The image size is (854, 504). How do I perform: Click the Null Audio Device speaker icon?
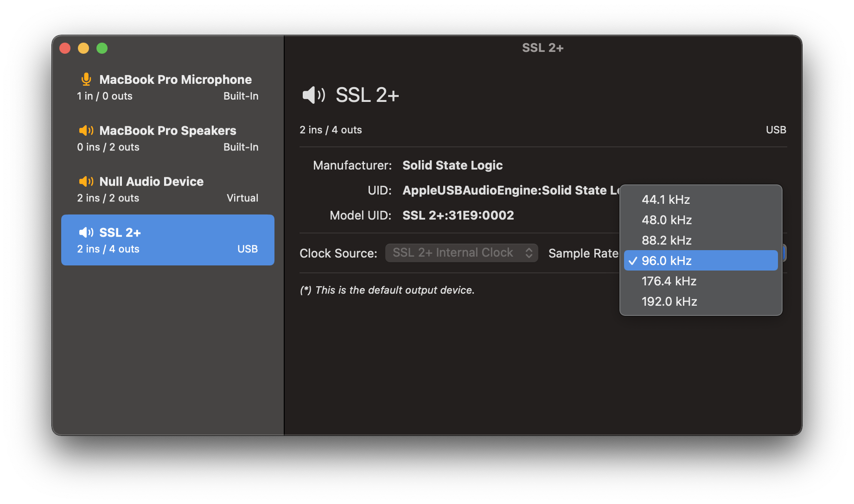click(x=86, y=181)
